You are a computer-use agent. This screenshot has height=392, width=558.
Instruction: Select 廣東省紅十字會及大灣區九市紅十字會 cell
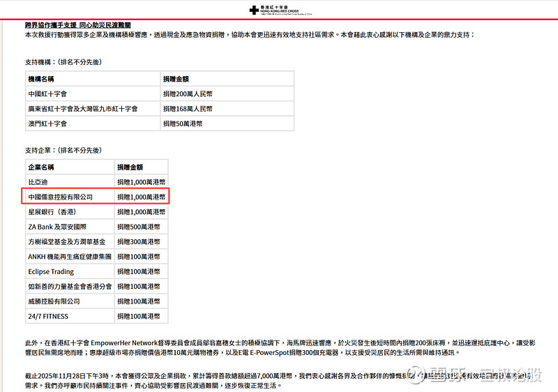coord(93,109)
